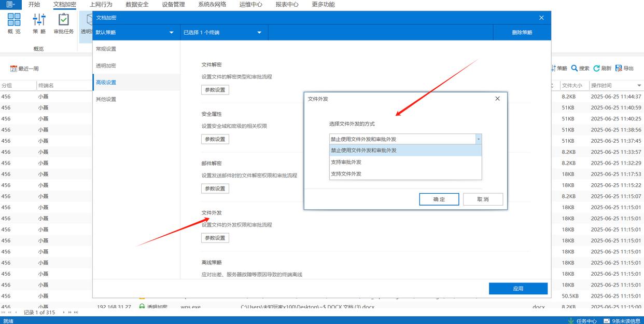Click the 终端名 column header
The image size is (644, 324).
(64, 86)
